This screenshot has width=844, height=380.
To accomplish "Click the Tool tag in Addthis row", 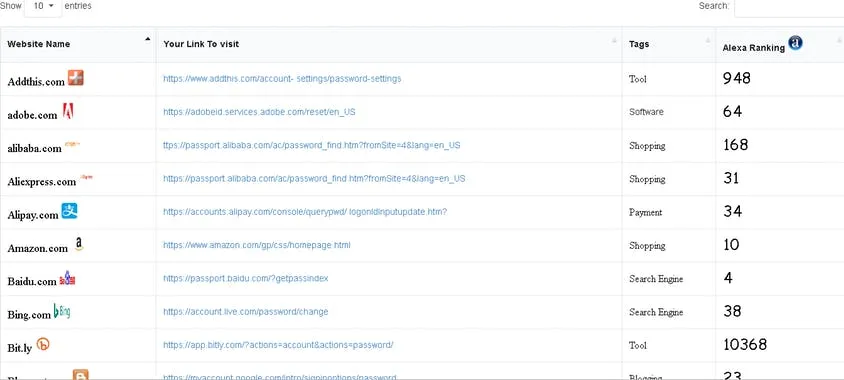I will [638, 79].
